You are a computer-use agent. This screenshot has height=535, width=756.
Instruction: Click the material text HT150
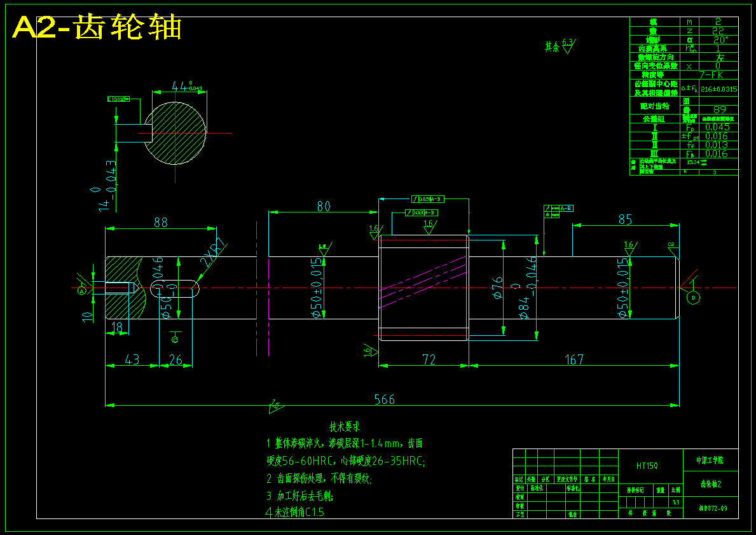[647, 466]
